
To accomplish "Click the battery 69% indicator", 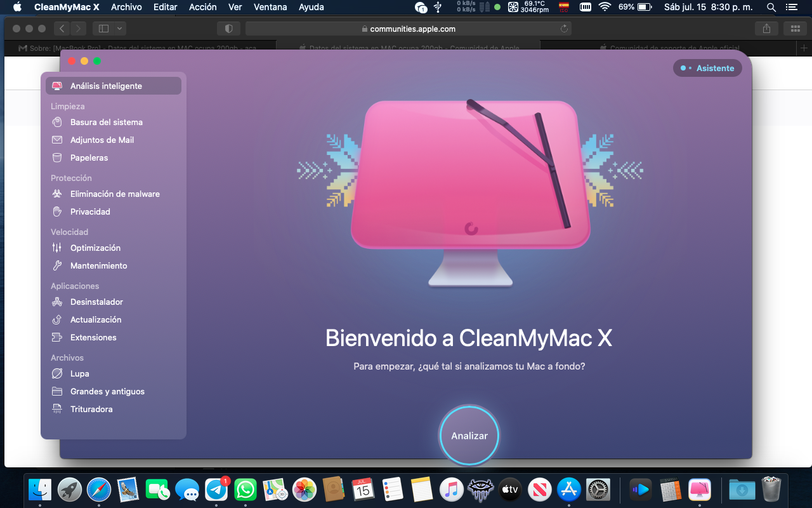I will pyautogui.click(x=635, y=7).
